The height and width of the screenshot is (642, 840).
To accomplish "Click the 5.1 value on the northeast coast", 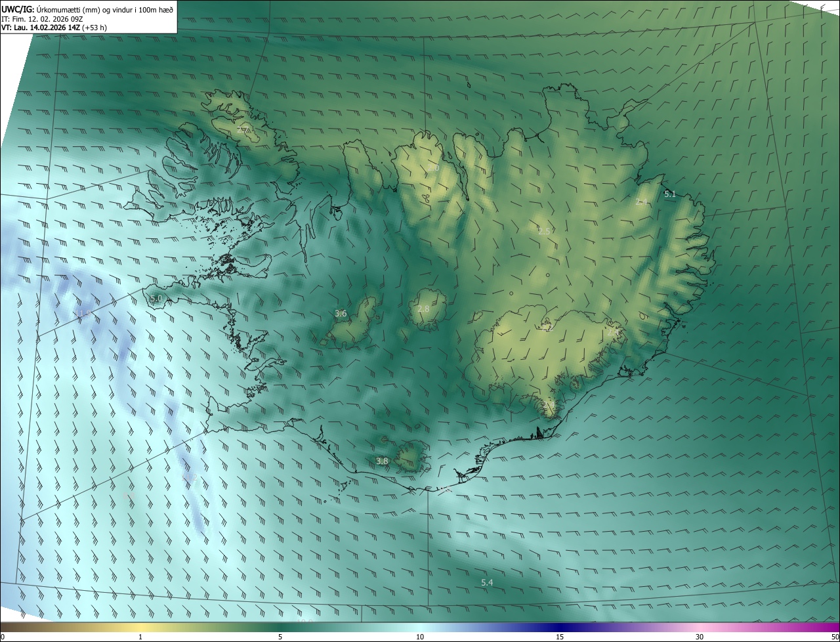I will pos(670,194).
